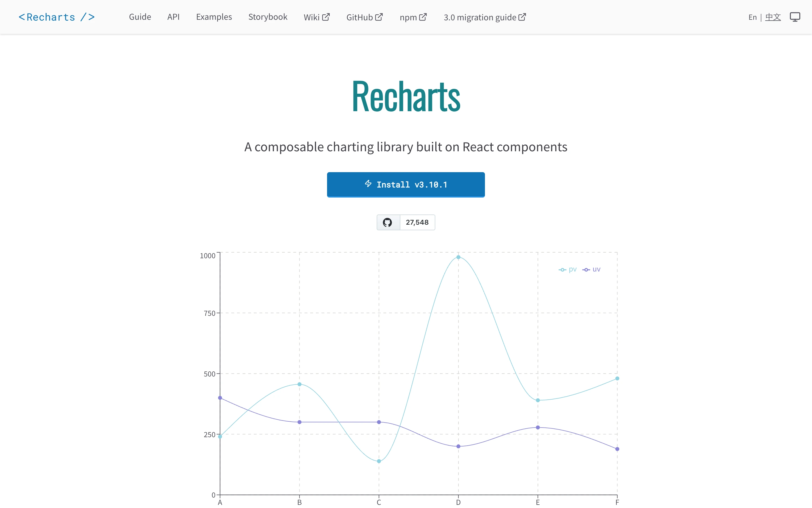The width and height of the screenshot is (812, 508).
Task: Click the GitHub octocat icon button
Action: point(388,222)
